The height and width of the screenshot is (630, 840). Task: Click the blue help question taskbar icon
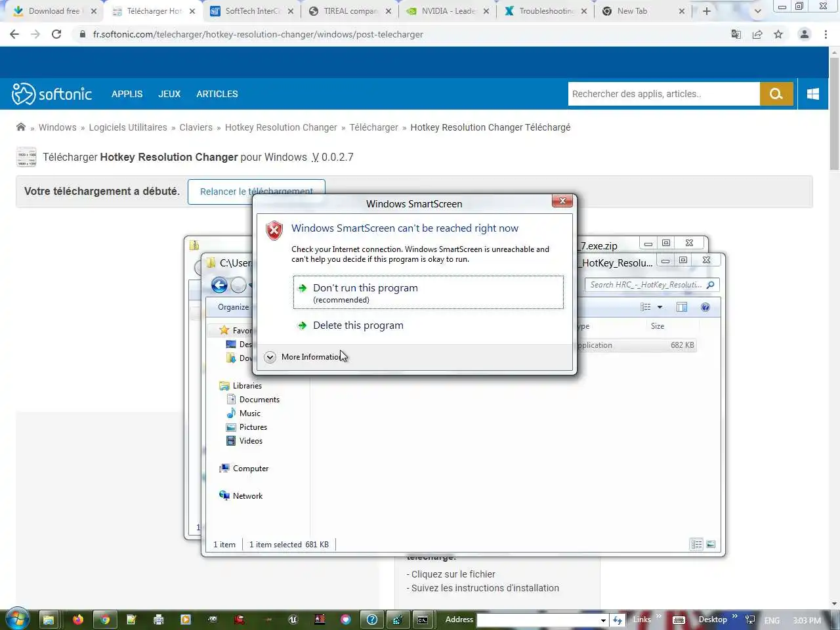tap(372, 619)
